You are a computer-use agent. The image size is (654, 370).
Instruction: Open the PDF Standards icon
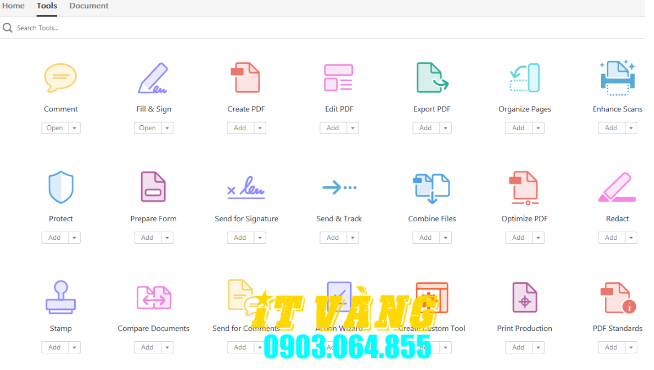point(618,297)
